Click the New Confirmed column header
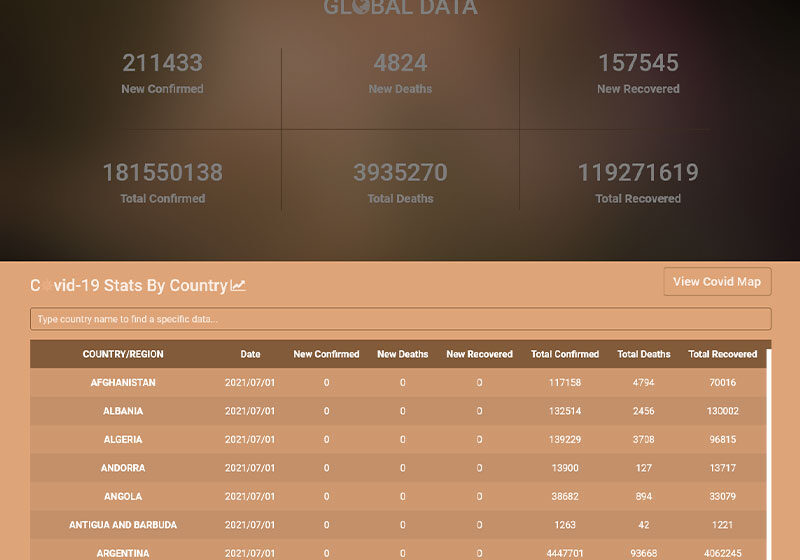The height and width of the screenshot is (560, 800). [326, 354]
